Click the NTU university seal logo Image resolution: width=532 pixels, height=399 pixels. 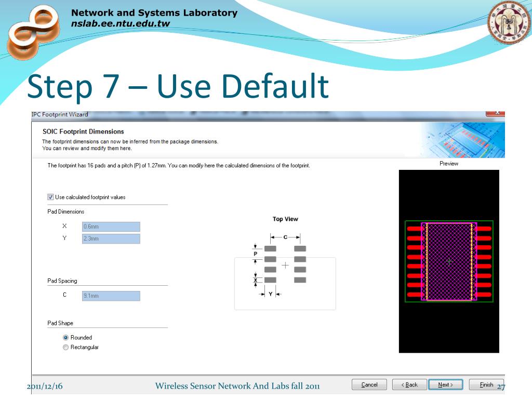pyautogui.click(x=509, y=23)
